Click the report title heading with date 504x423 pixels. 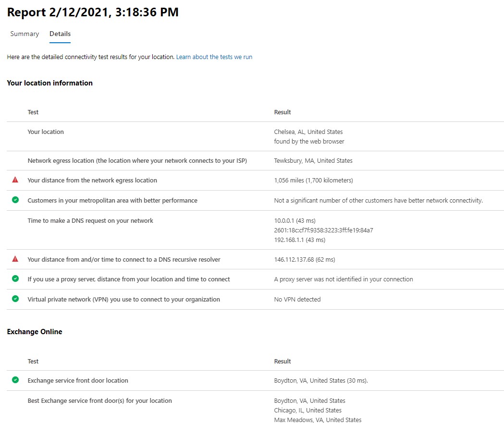(93, 12)
